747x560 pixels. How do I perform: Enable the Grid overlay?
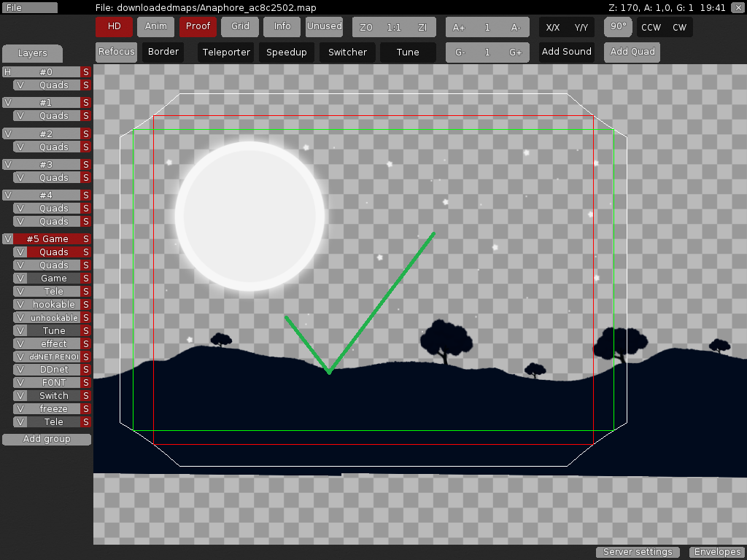click(239, 26)
